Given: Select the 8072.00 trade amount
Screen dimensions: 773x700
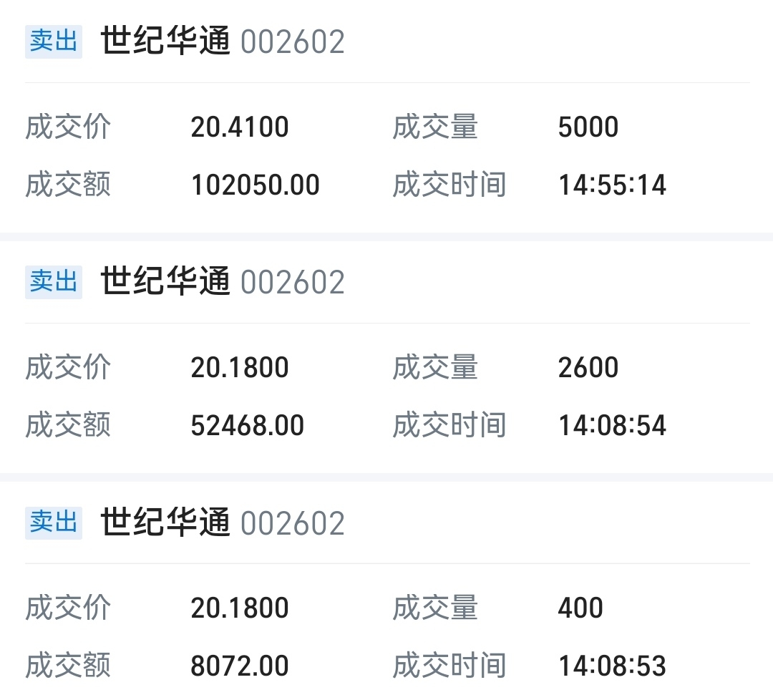Looking at the screenshot, I should (x=240, y=666).
